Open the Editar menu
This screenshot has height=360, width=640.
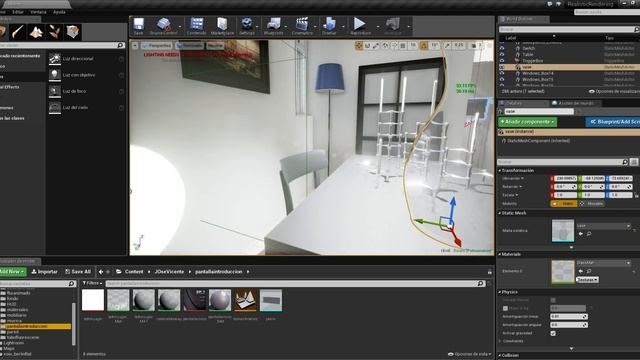tap(18, 12)
